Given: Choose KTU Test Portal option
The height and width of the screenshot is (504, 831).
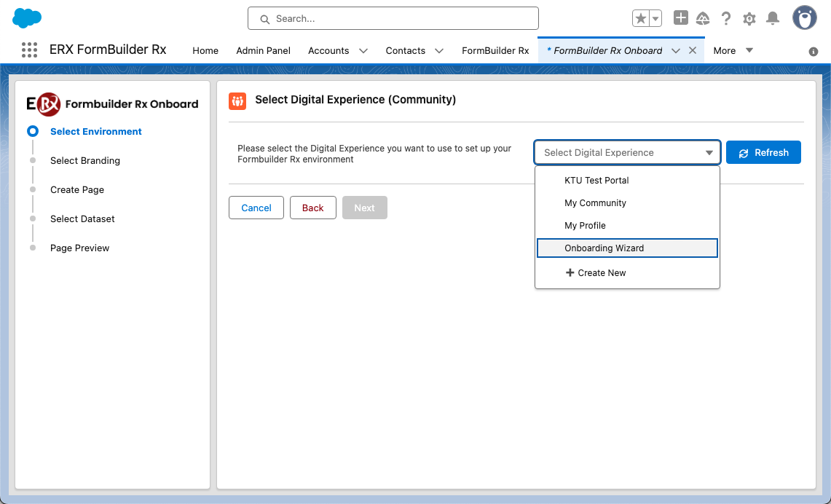Looking at the screenshot, I should [596, 181].
